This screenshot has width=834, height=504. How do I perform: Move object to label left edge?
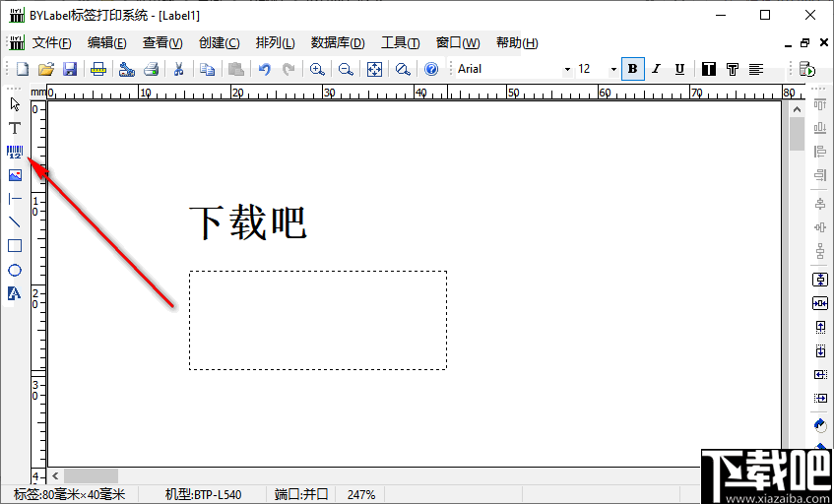pyautogui.click(x=820, y=374)
